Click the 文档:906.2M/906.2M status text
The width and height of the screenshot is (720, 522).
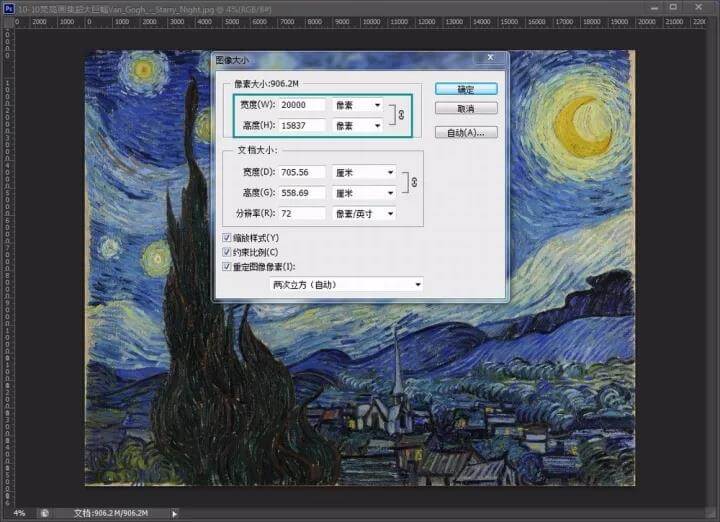111,513
